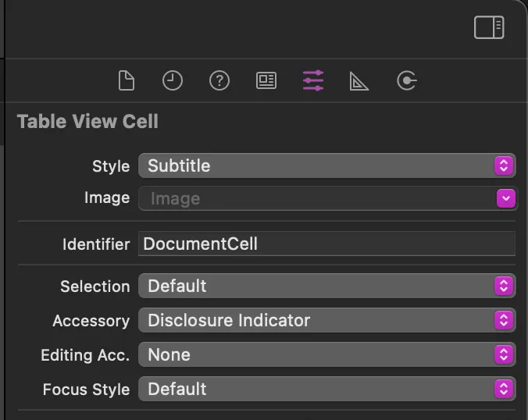Show the Quick Help inspector

[219, 80]
